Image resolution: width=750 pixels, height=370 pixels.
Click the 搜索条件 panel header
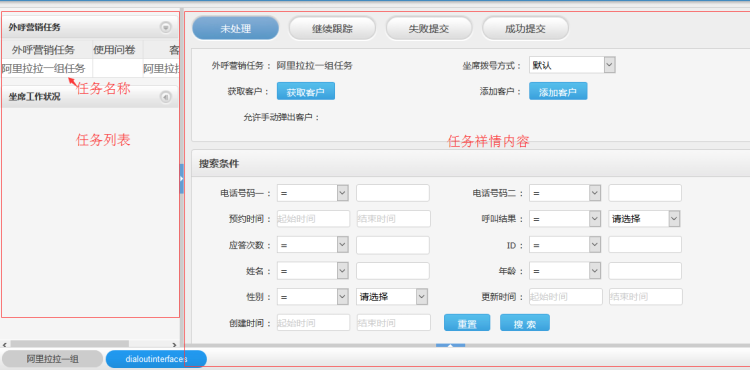pos(471,163)
